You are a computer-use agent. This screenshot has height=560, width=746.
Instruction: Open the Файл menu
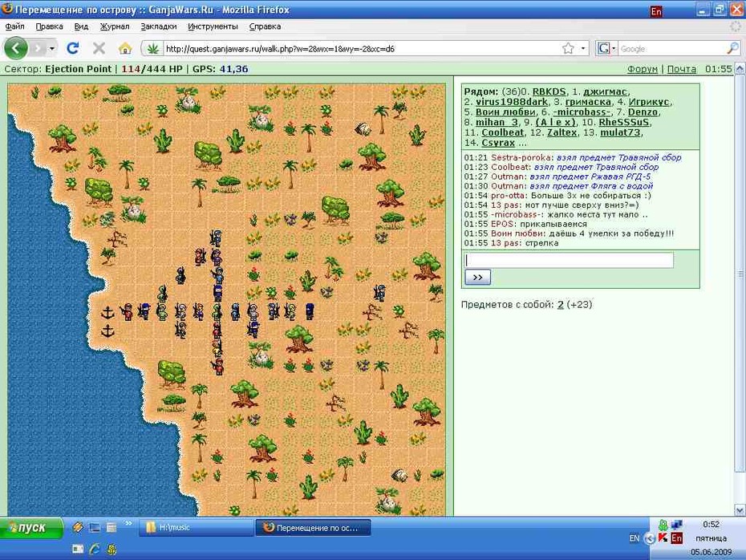[x=14, y=26]
